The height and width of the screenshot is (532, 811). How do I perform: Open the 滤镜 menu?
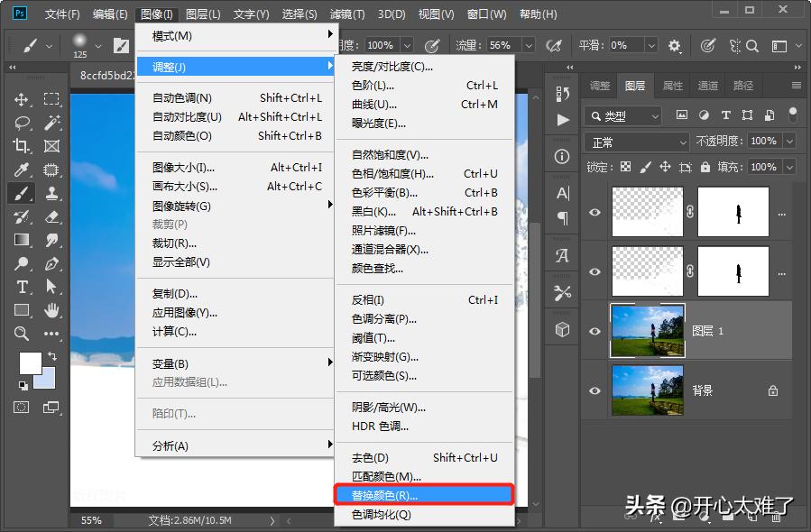point(347,14)
